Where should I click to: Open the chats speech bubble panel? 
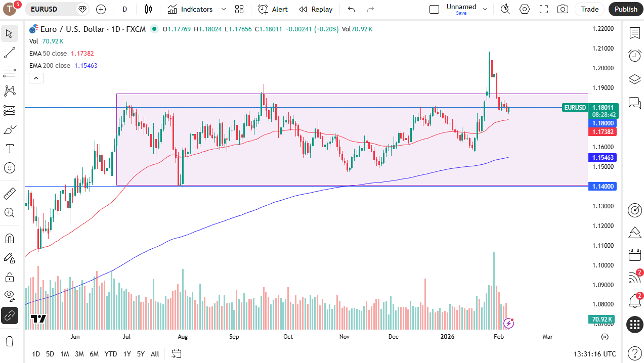(634, 103)
